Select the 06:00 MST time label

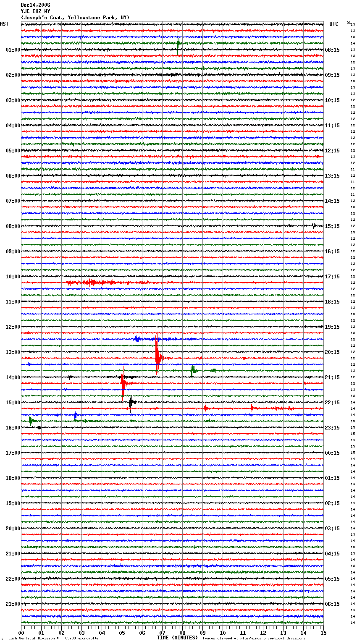click(x=13, y=176)
